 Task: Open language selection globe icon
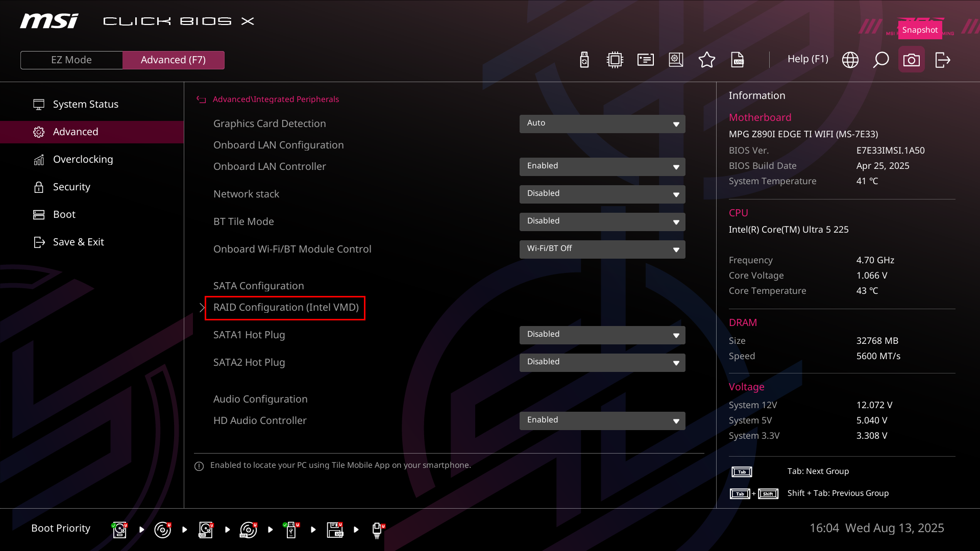pyautogui.click(x=850, y=60)
